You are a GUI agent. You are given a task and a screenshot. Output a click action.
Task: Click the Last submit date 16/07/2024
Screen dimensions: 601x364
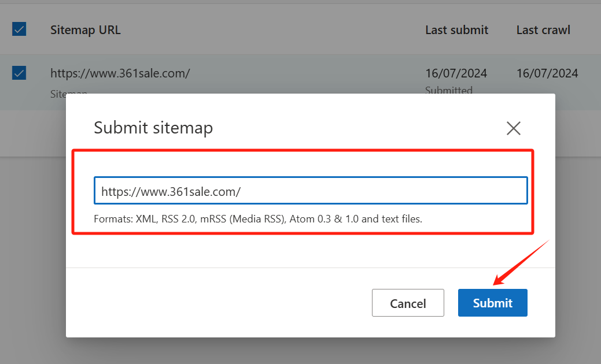click(456, 73)
